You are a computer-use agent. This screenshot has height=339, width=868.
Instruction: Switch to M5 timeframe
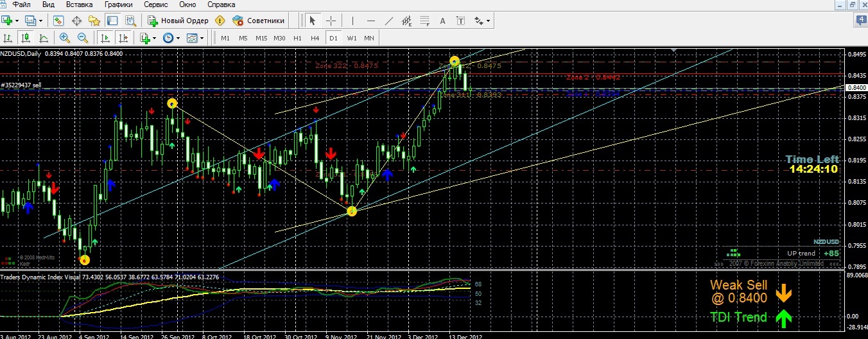tap(243, 38)
